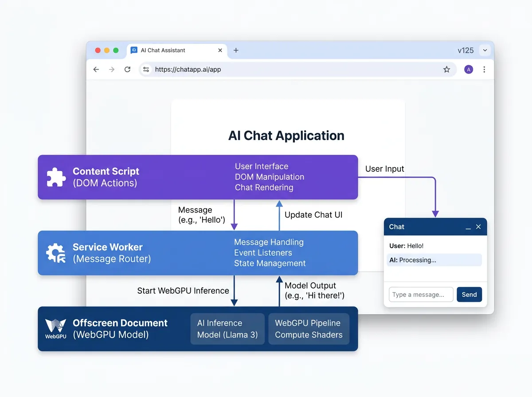Close the AI Chat Assistant tab

point(220,51)
